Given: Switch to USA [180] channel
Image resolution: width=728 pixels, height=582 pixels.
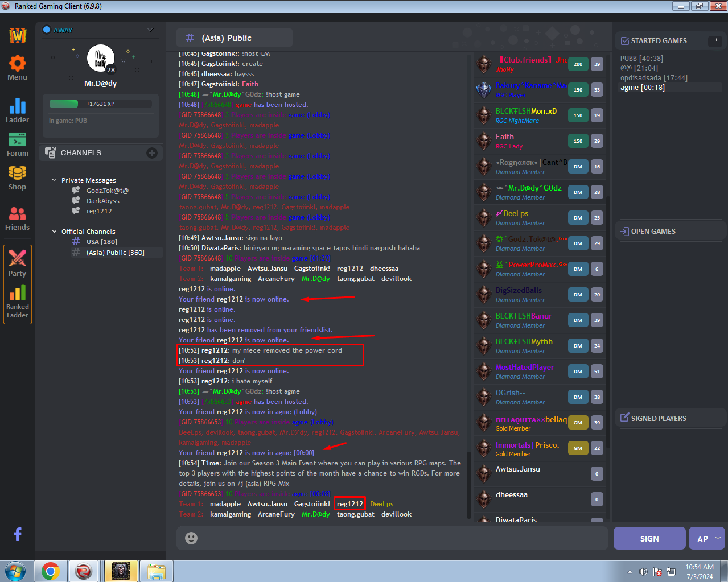Looking at the screenshot, I should (102, 242).
